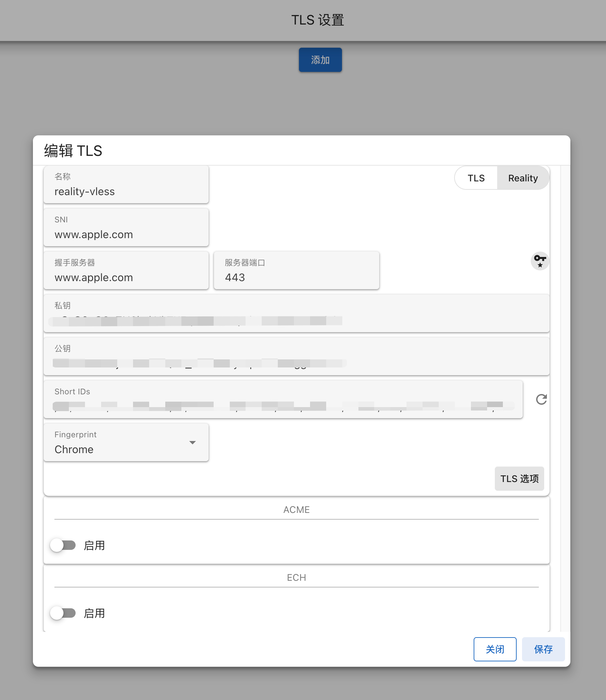The width and height of the screenshot is (606, 700).
Task: Switch to the TLS tab
Action: [x=476, y=178]
